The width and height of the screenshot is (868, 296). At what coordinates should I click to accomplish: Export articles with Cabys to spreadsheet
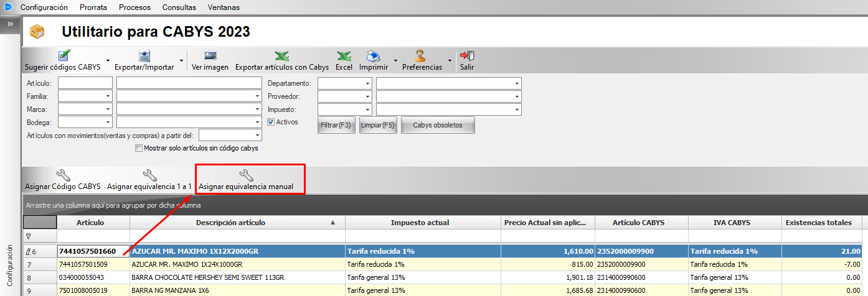(281, 57)
